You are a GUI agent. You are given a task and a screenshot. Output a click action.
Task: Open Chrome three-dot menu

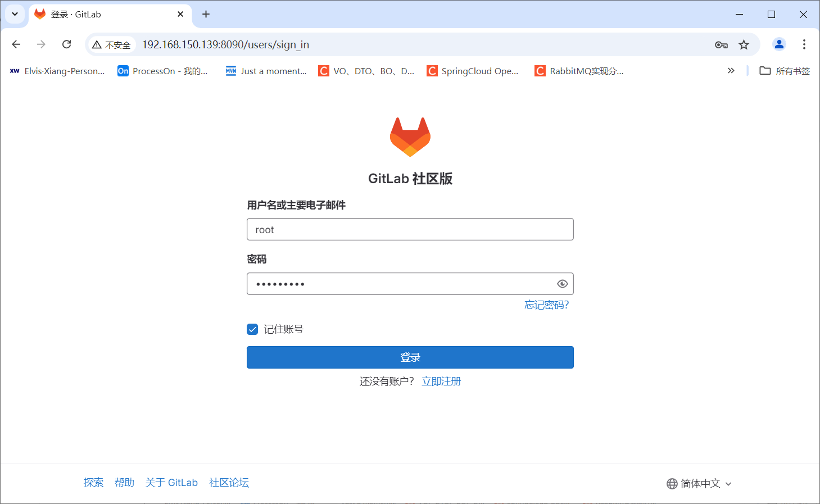804,44
